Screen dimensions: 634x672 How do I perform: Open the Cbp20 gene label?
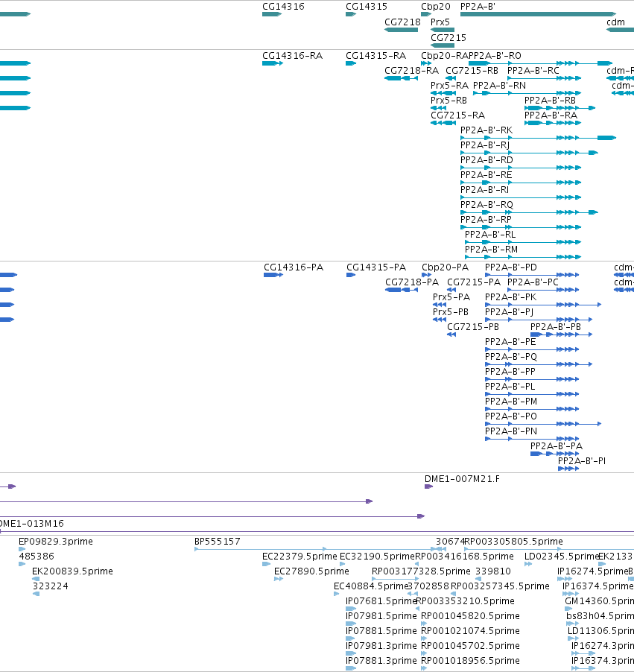point(436,7)
